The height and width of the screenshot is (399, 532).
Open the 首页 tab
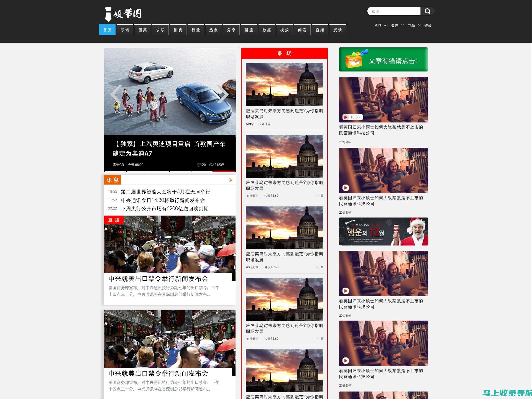[107, 30]
